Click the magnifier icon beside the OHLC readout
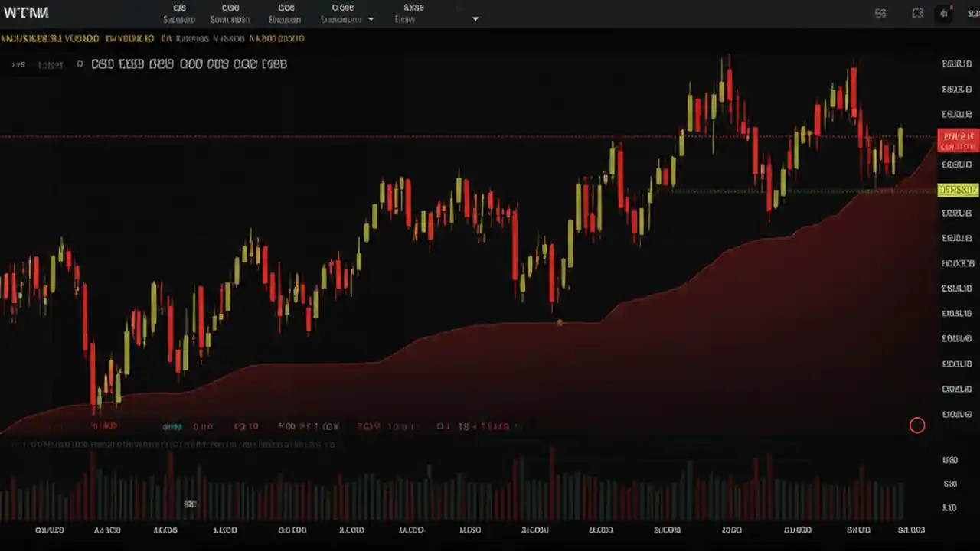 (x=80, y=64)
